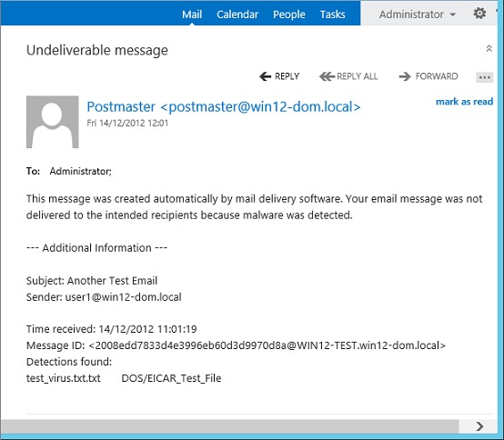Click the horizontal scrollbar right arrow
This screenshot has width=504, height=440.
click(x=479, y=426)
